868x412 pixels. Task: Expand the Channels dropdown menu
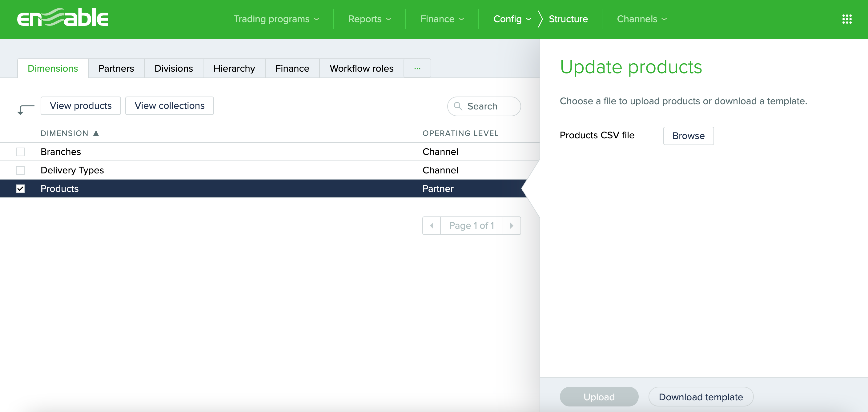(641, 19)
